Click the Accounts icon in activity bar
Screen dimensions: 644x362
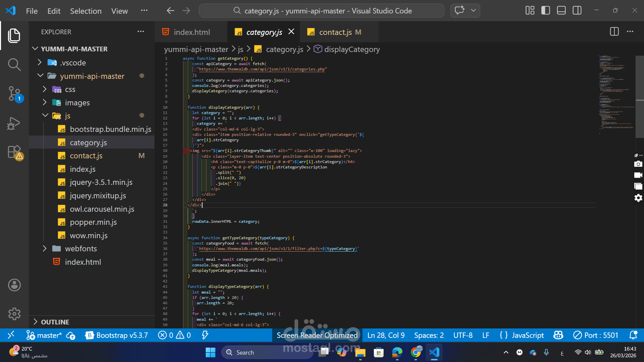[x=14, y=285]
